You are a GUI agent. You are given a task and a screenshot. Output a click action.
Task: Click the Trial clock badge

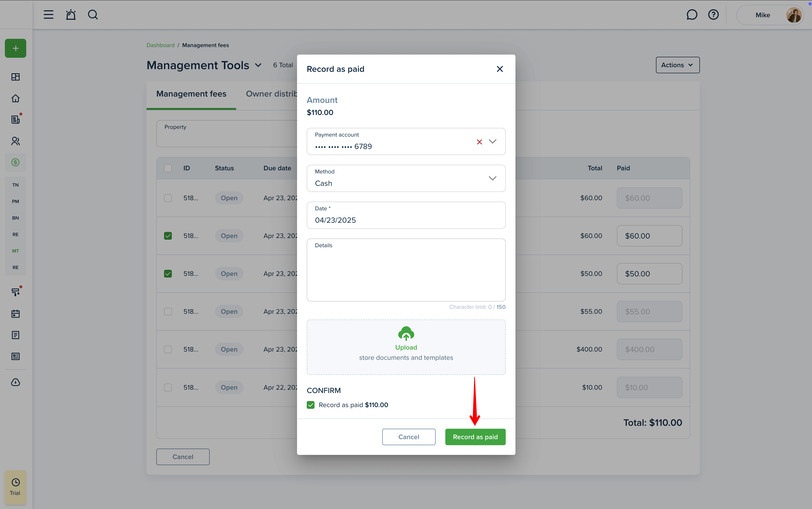(x=16, y=487)
